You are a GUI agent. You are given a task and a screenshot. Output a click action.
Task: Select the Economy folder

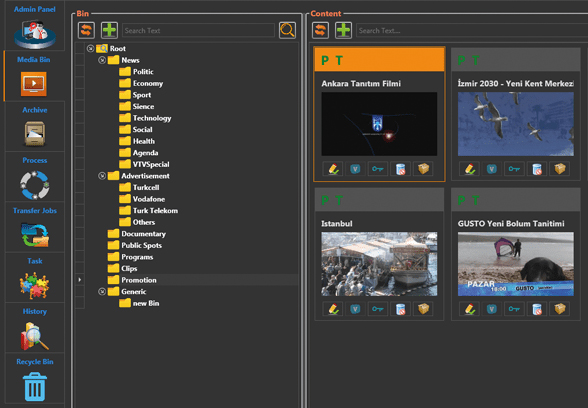point(141,83)
